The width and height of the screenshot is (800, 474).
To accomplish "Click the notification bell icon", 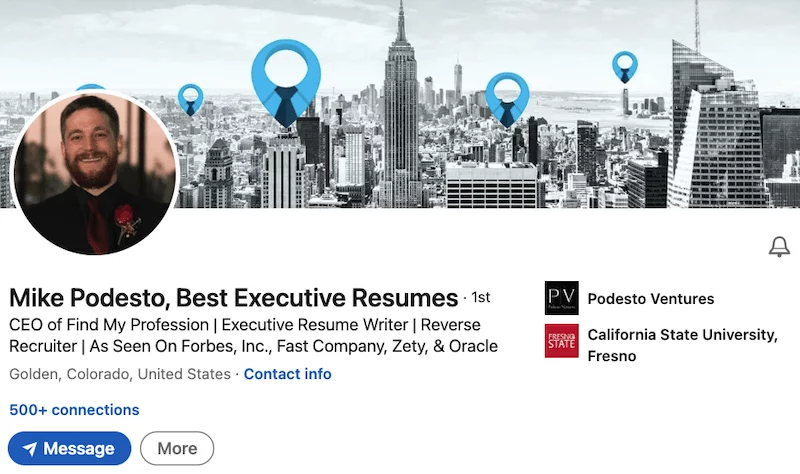I will click(x=779, y=246).
